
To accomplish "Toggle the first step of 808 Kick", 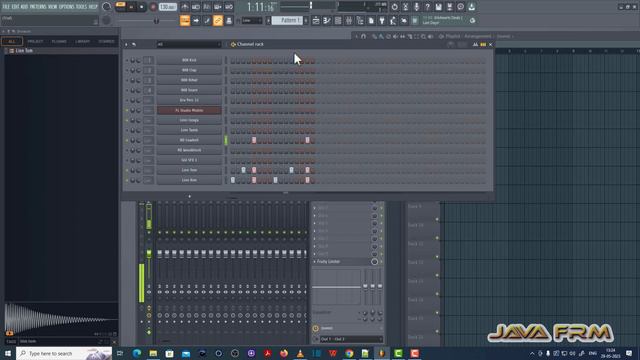I will [x=233, y=60].
